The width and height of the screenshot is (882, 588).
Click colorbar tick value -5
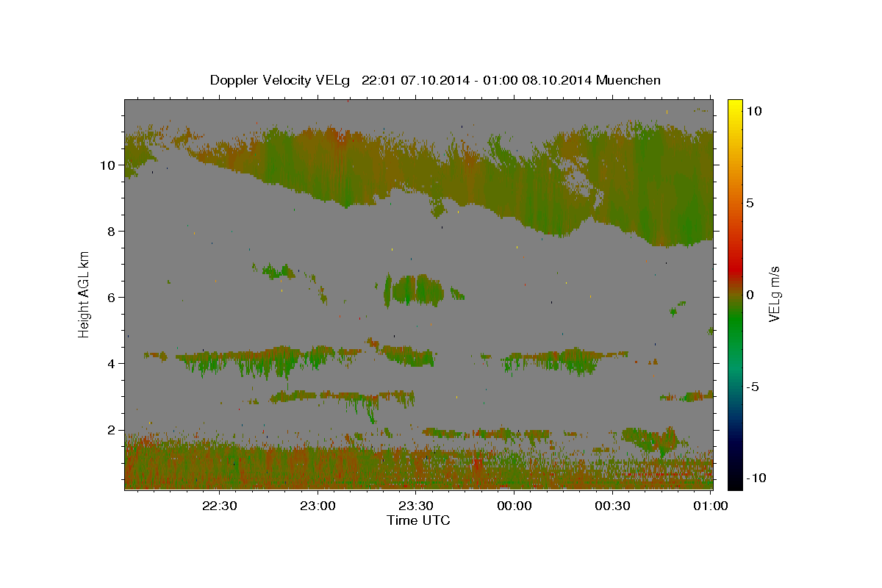coord(752,387)
